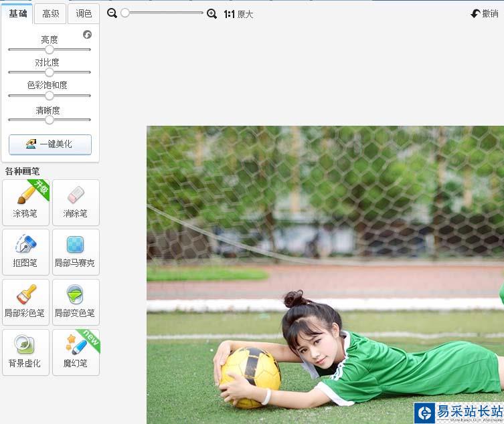504x424 pixels.
Task: Click the photo on the canvas
Action: [x=325, y=275]
